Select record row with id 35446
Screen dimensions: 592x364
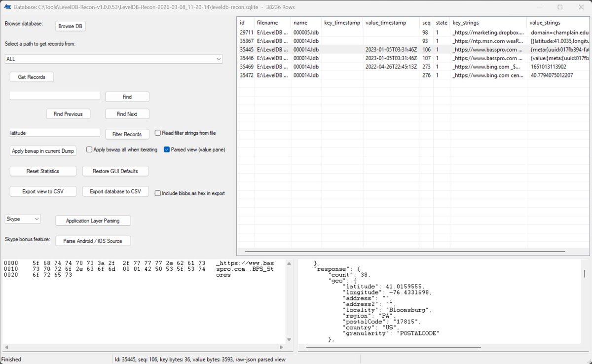coord(413,58)
